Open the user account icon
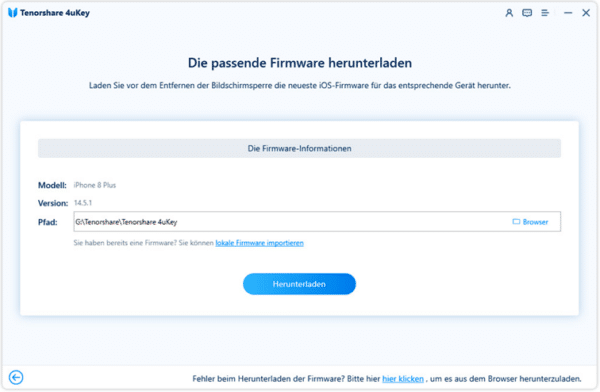 509,13
